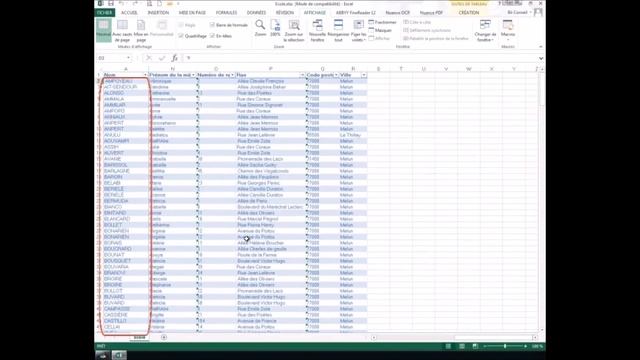Switch to the ACCUEIL tab
Image resolution: width=640 pixels, height=360 pixels.
point(129,13)
